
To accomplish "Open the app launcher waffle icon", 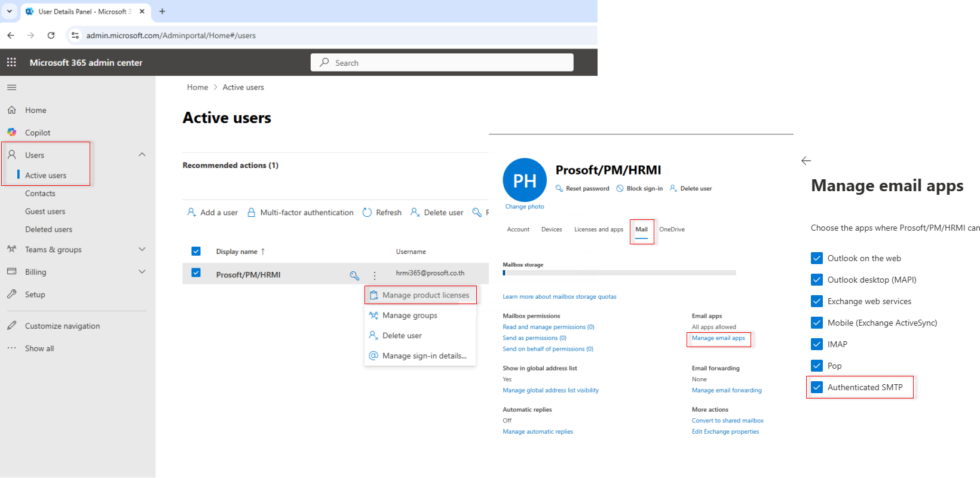I will (x=11, y=62).
